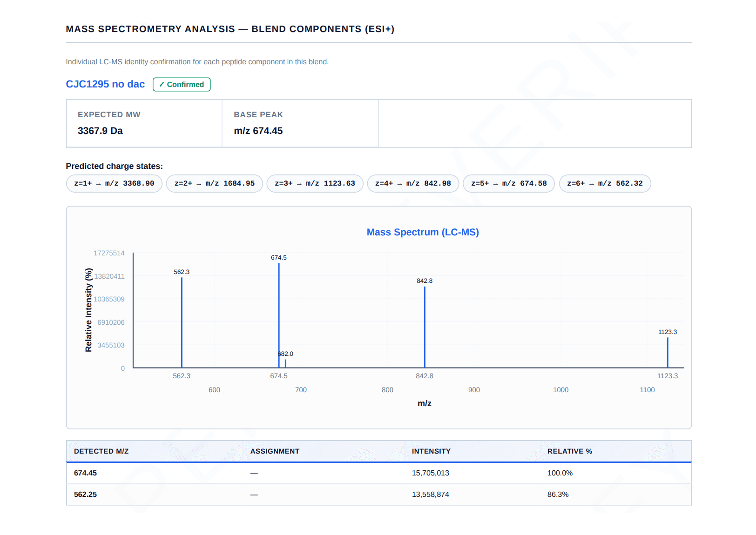Click the Relative Intensity (%) axis title
The image size is (756, 535).
(88, 310)
